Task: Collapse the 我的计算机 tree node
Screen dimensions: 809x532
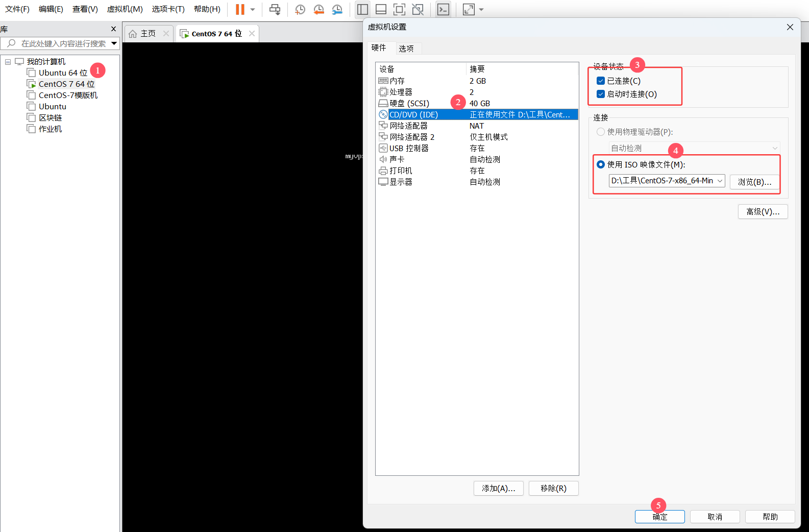Action: pos(8,62)
